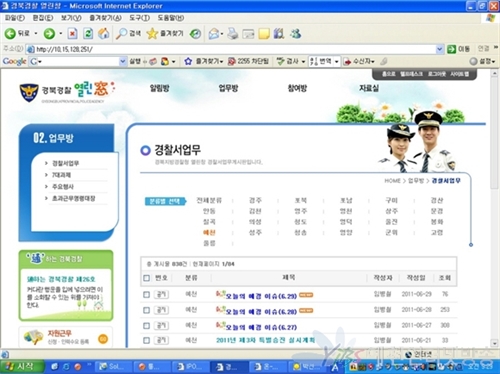Image resolution: width=500 pixels, height=374 pixels.
Task: Click the green Back arrow in the IE toolbar
Action: pos(10,33)
